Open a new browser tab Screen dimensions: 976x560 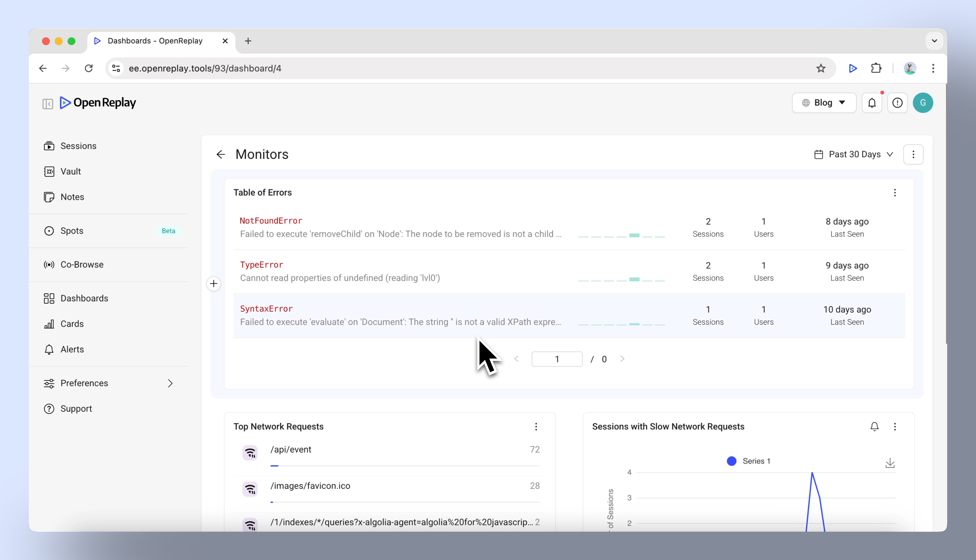[248, 41]
